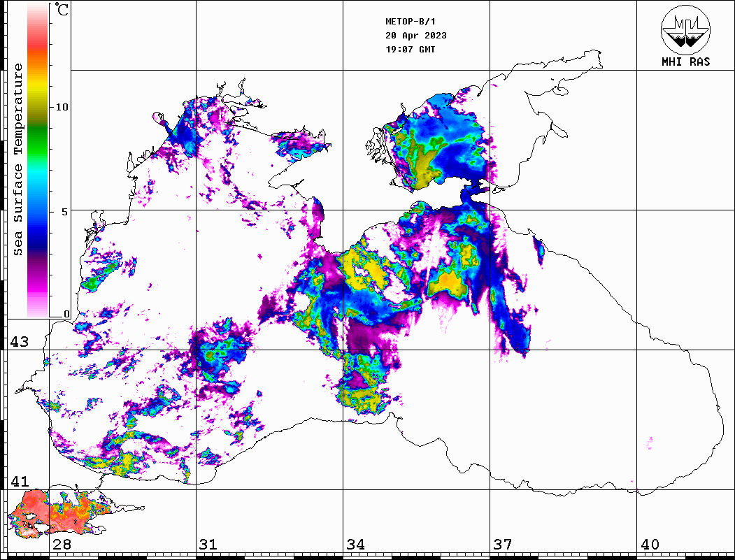
Task: Click latitude label 41
Action: point(20,481)
